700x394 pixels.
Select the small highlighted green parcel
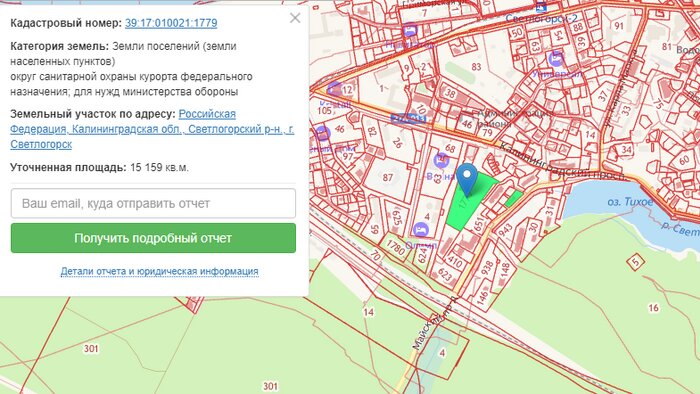click(513, 199)
